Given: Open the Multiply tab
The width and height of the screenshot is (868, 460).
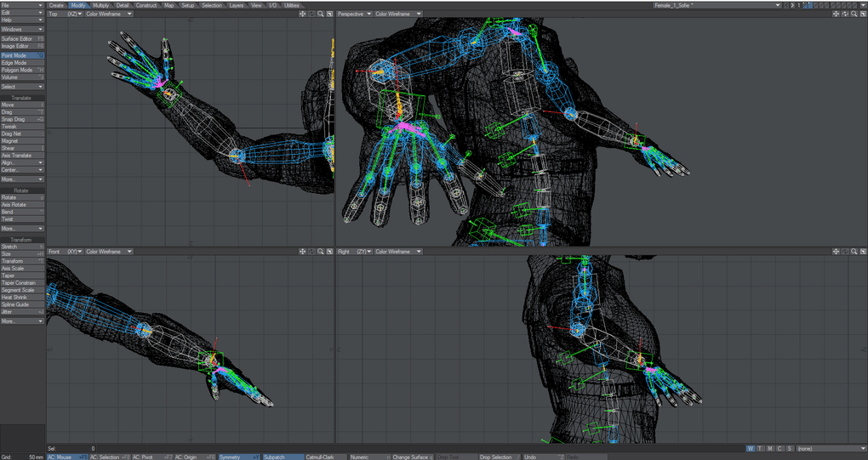Looking at the screenshot, I should (101, 5).
